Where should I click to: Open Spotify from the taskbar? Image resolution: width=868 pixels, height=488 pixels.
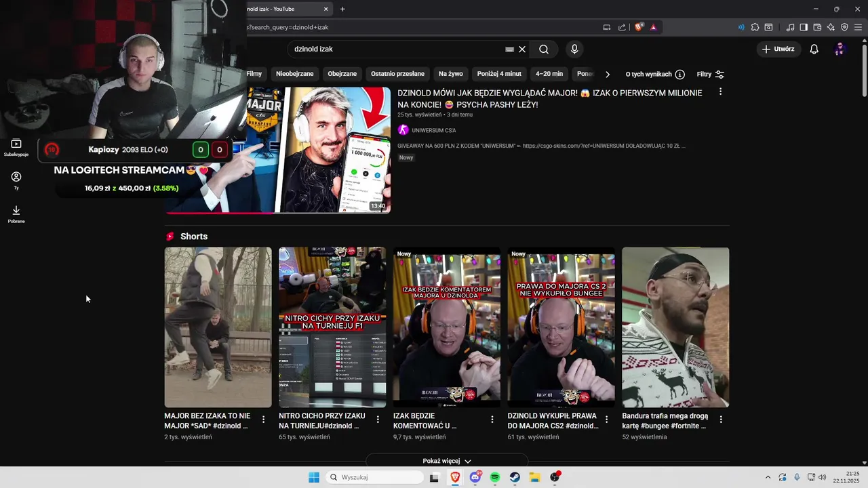click(495, 477)
